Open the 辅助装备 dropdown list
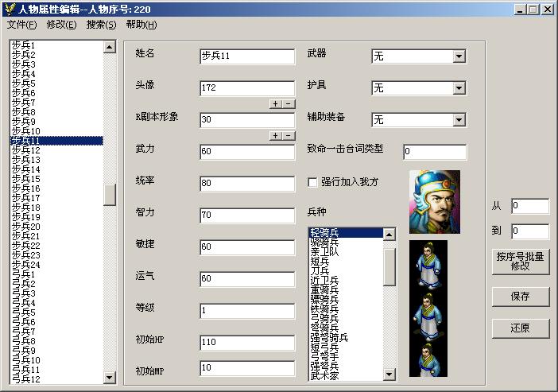 pyautogui.click(x=459, y=120)
